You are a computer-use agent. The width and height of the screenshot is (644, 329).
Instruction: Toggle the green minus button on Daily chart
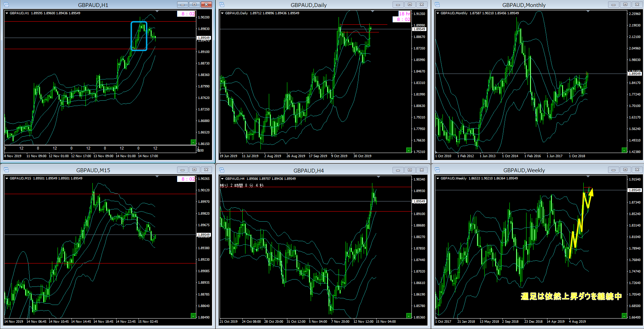pos(409,150)
